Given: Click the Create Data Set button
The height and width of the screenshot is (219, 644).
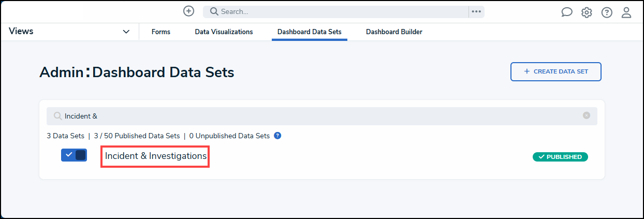Looking at the screenshot, I should click(x=555, y=71).
